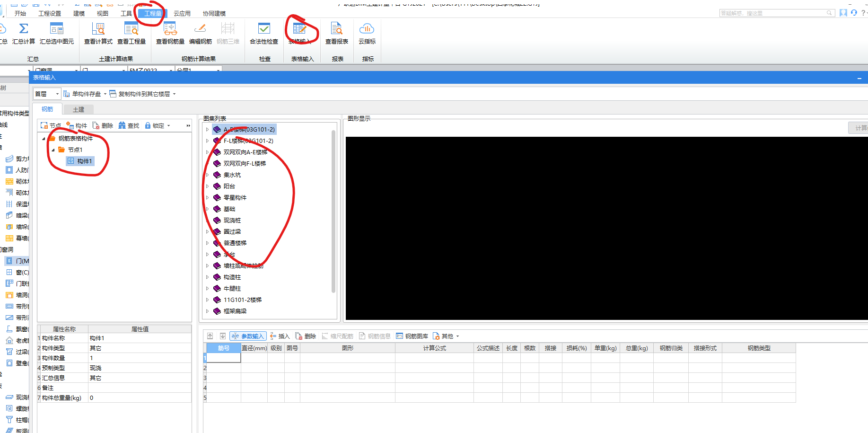Click the 预制类型 value 现浇
This screenshot has height=433, width=868.
coord(140,368)
